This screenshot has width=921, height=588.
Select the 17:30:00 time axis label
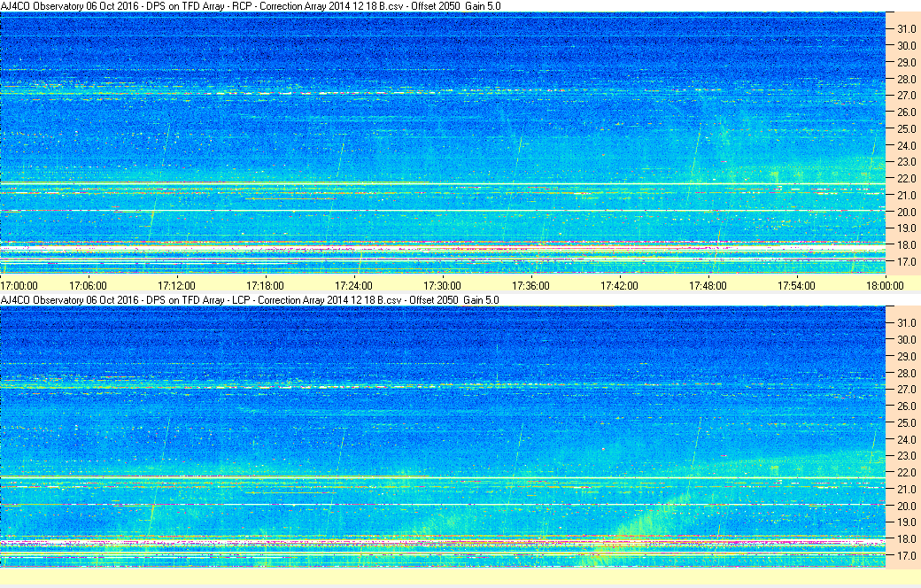pyautogui.click(x=442, y=285)
